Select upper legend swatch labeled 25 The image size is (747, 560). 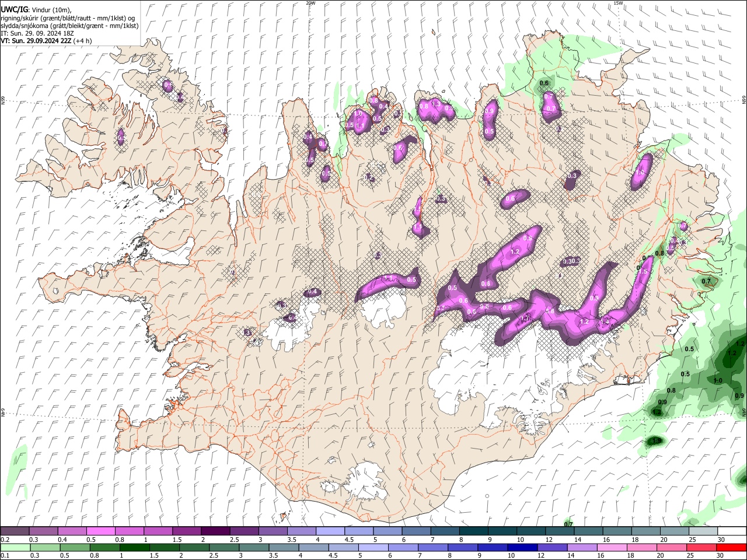[x=703, y=531]
